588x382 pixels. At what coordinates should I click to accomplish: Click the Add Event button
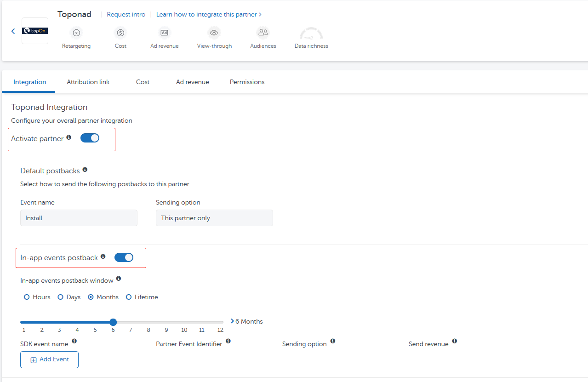[x=49, y=359]
